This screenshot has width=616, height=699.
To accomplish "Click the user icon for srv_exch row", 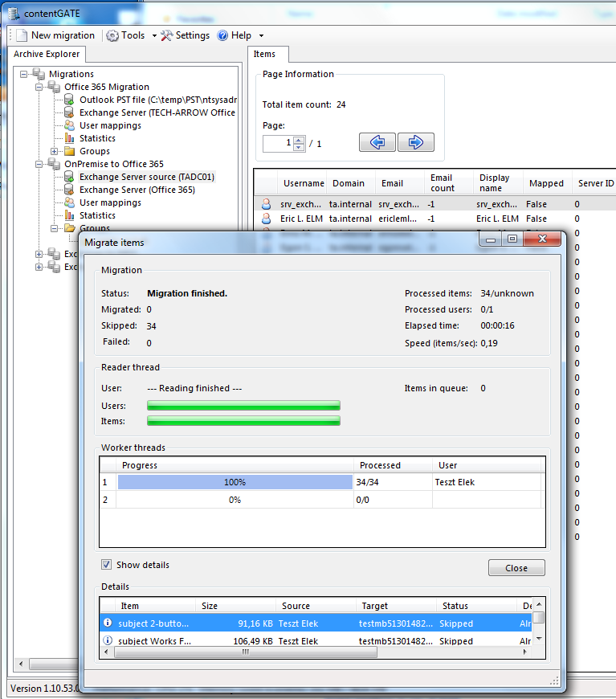I will pyautogui.click(x=266, y=204).
